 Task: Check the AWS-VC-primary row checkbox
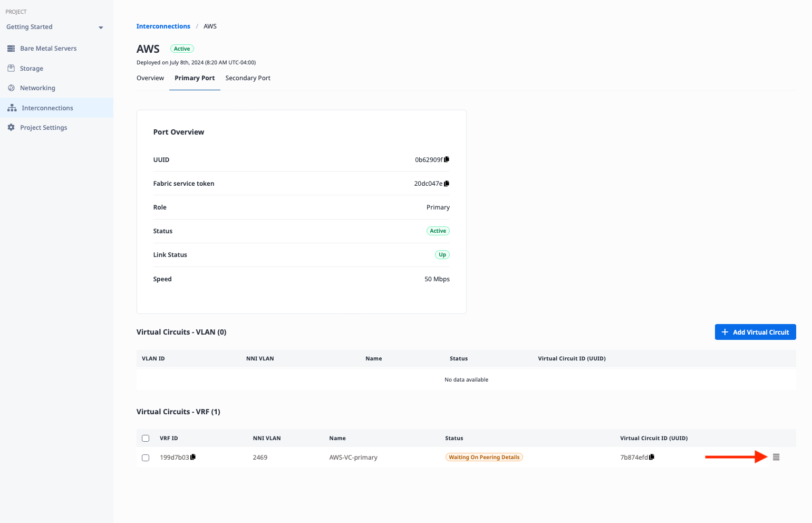(146, 458)
